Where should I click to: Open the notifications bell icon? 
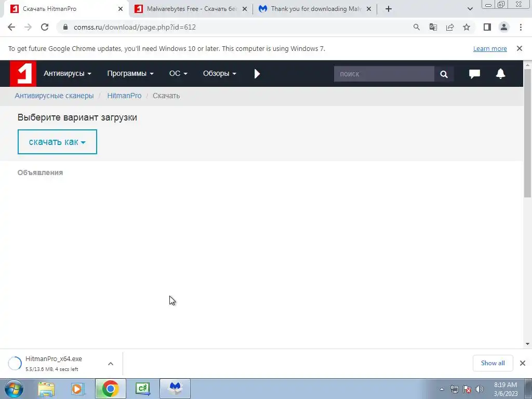tap(500, 74)
